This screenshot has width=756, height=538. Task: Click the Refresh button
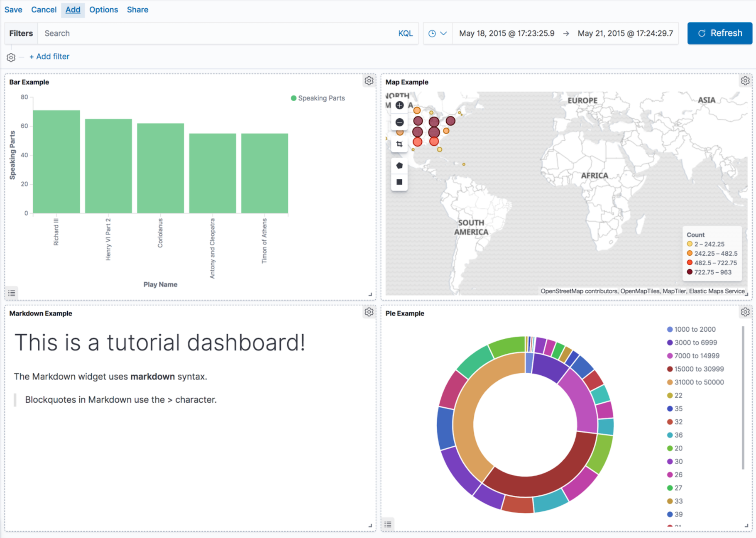pos(719,33)
